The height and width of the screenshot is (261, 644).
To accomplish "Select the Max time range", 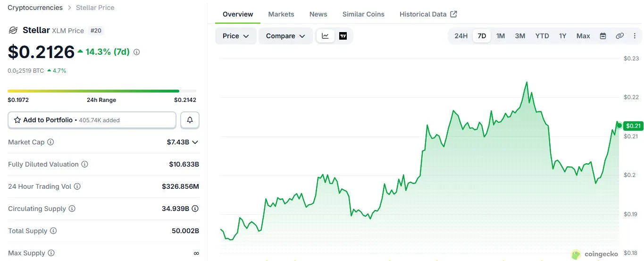I will 583,36.
